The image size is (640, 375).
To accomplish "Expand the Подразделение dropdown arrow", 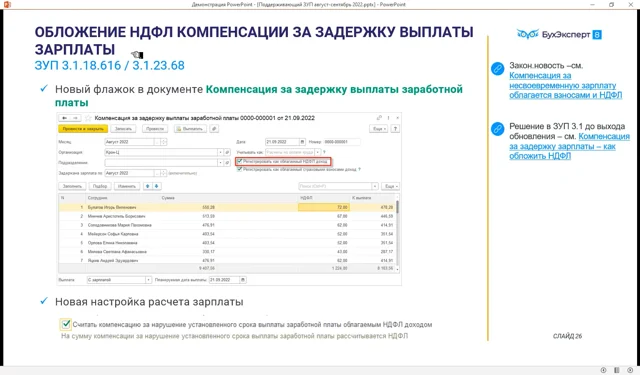I will (x=220, y=162).
